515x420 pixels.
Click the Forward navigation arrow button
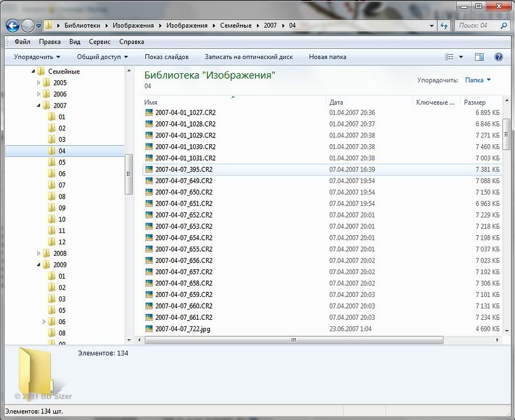27,26
